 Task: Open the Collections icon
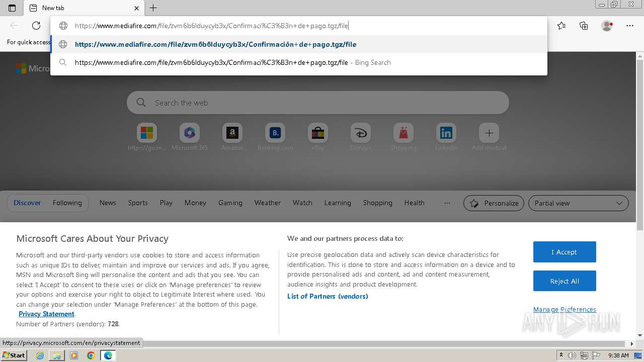[584, 26]
